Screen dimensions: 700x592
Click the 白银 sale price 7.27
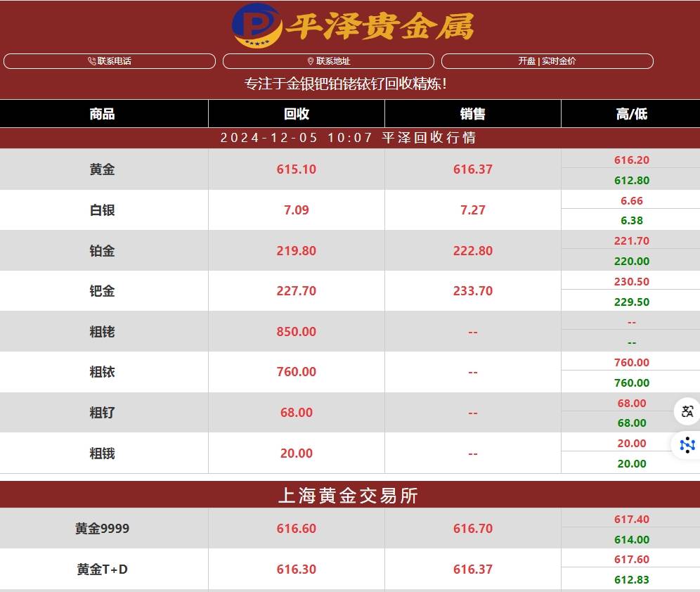[473, 210]
